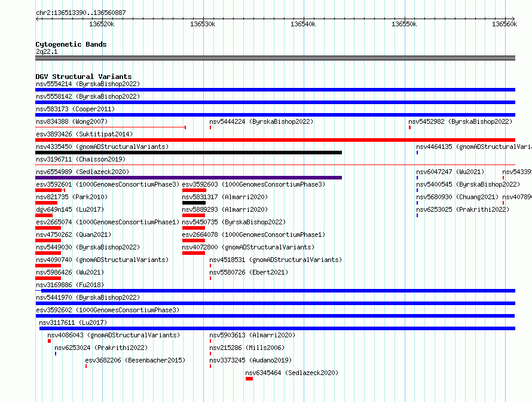Click the blue bar of nsv5554214

275,90
